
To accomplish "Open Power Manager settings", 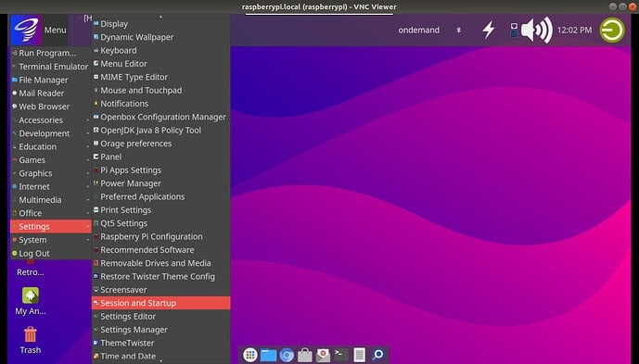I will pyautogui.click(x=161, y=183).
